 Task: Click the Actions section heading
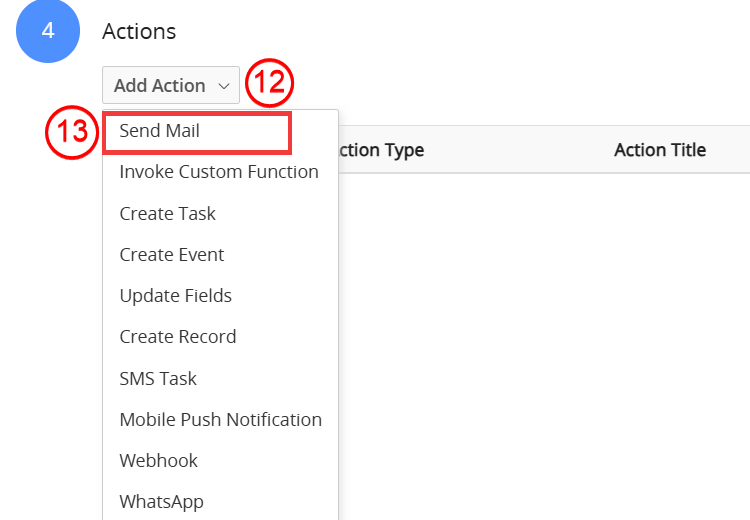coord(139,32)
